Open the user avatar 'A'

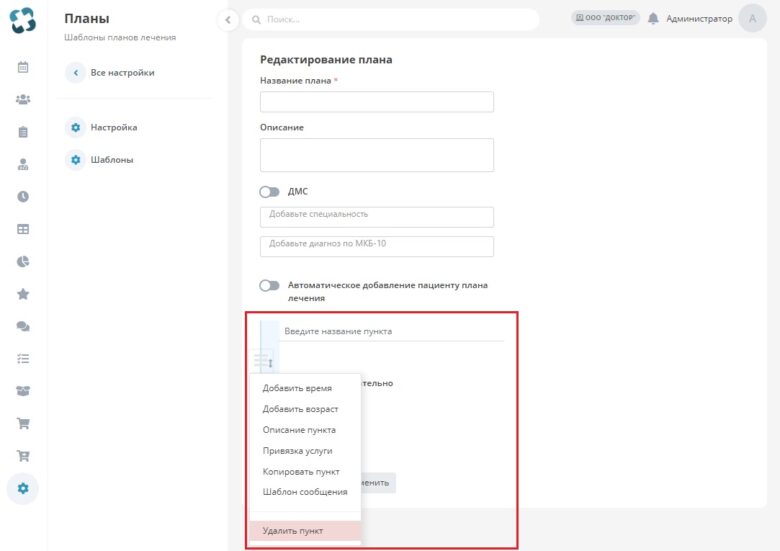point(752,18)
